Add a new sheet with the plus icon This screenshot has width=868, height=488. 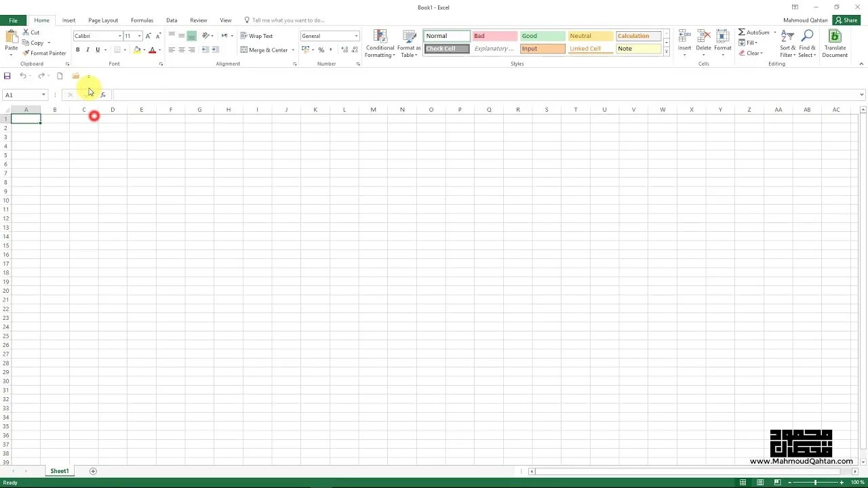93,471
